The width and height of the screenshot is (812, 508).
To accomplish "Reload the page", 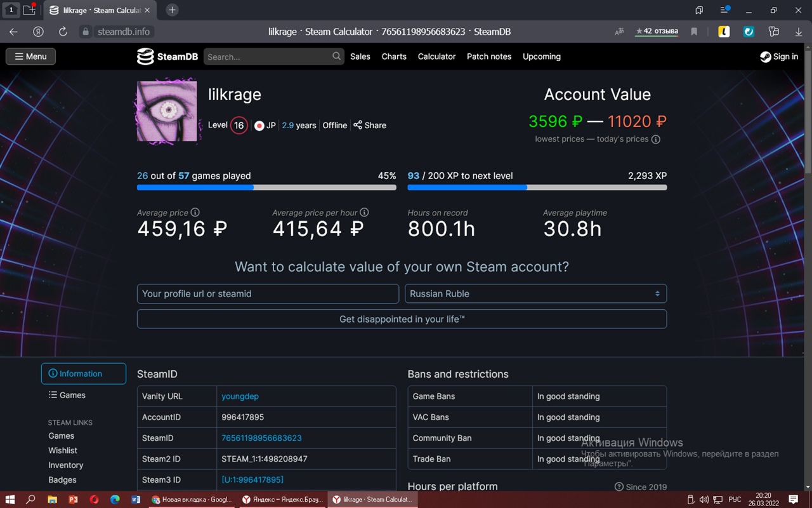I will click(x=63, y=32).
